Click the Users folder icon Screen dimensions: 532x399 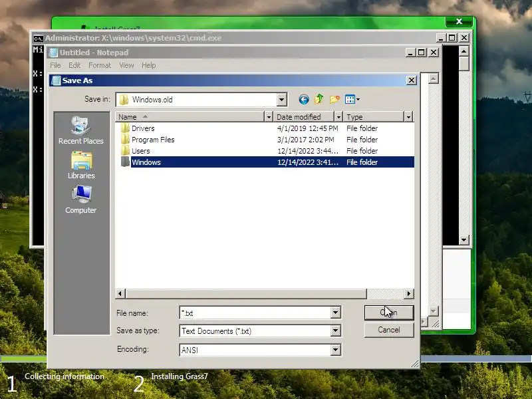tap(125, 151)
